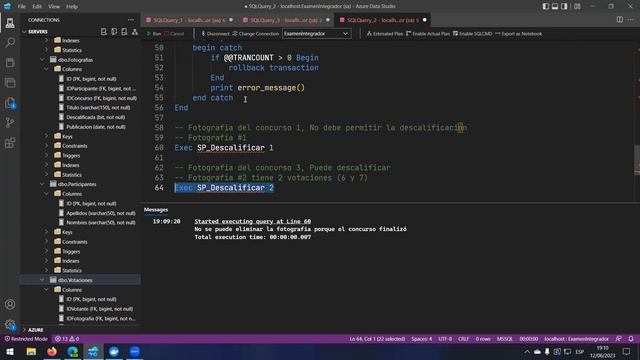Viewport: 640px width, 360px height.
Task: Open the Connections view in the activity bar
Action: coord(10,23)
